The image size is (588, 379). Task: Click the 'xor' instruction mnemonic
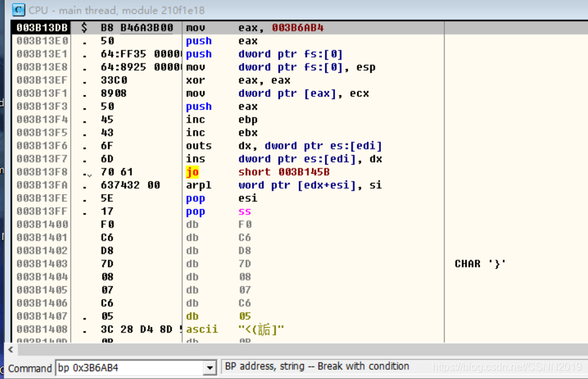195,80
